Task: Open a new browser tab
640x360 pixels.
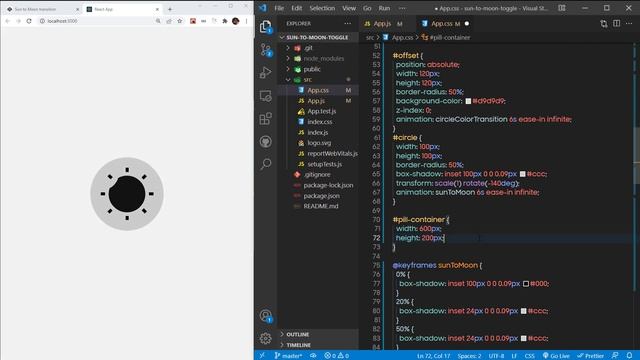Action: tap(170, 9)
